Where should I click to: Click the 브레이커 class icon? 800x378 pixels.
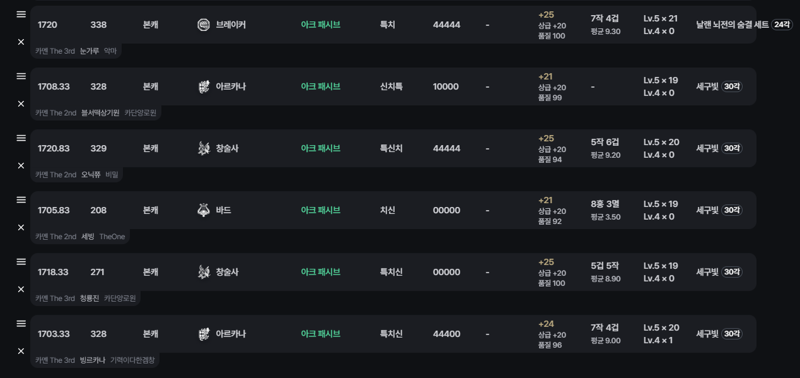pos(203,24)
